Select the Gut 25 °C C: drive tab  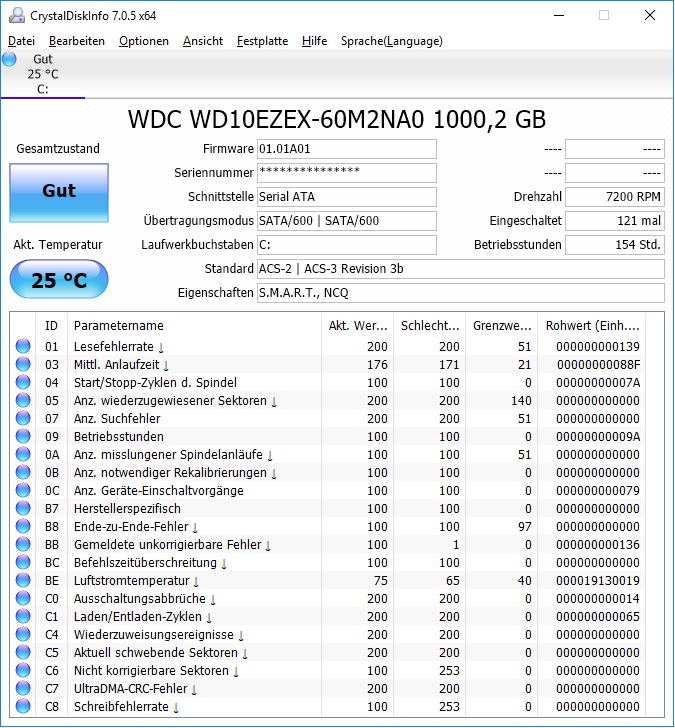click(43, 74)
